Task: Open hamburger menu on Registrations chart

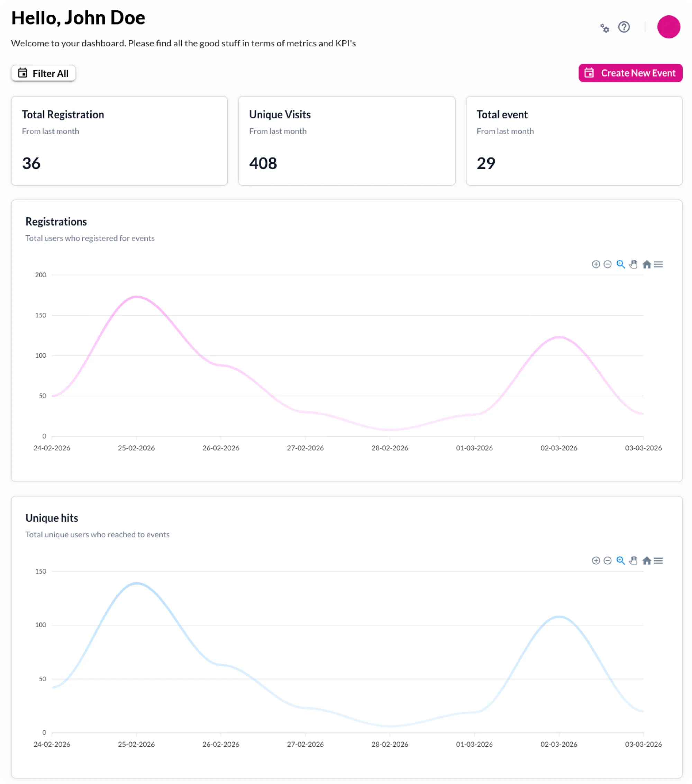Action: pyautogui.click(x=658, y=264)
